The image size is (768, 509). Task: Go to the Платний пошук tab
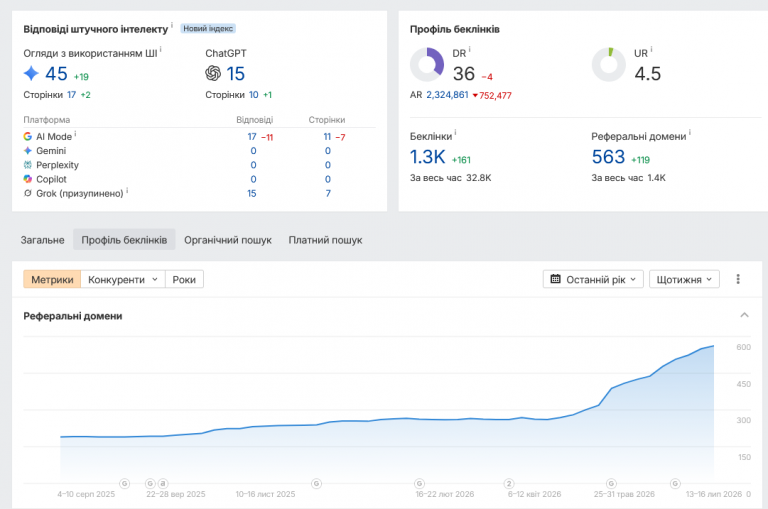click(325, 240)
